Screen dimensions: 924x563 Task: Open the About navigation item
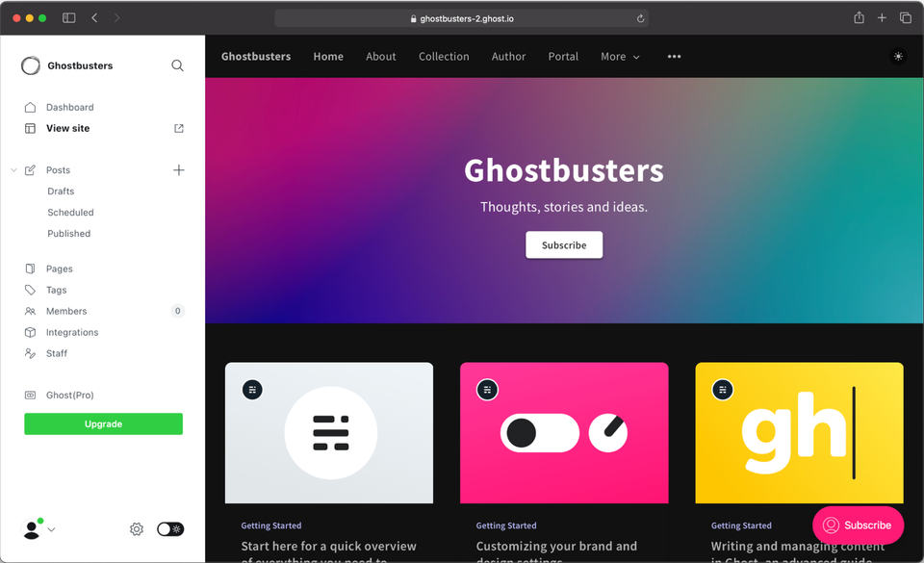(381, 57)
